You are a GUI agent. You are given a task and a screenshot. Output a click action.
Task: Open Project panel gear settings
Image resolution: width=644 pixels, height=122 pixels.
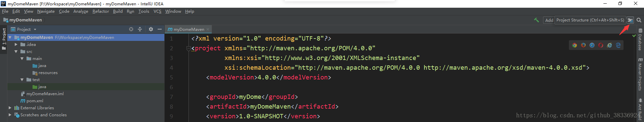151,29
